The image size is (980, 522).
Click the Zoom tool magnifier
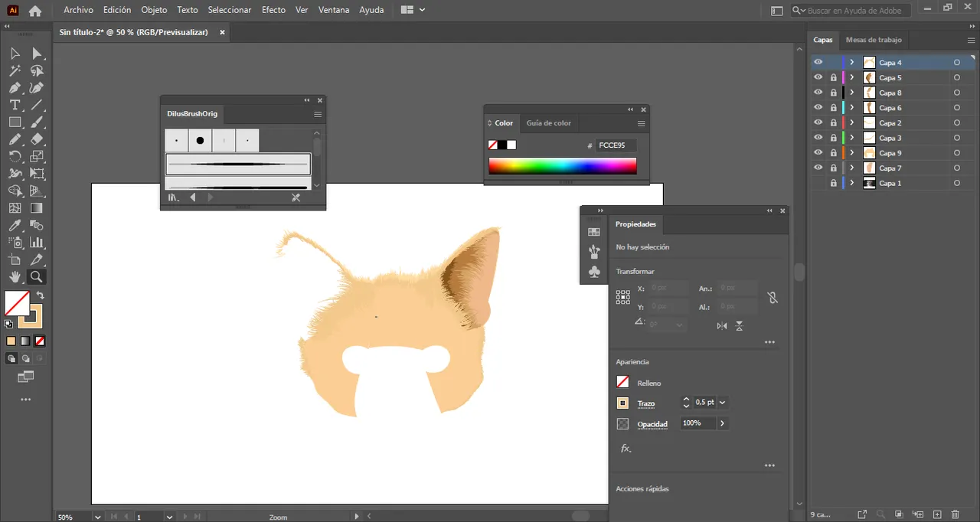(x=36, y=277)
